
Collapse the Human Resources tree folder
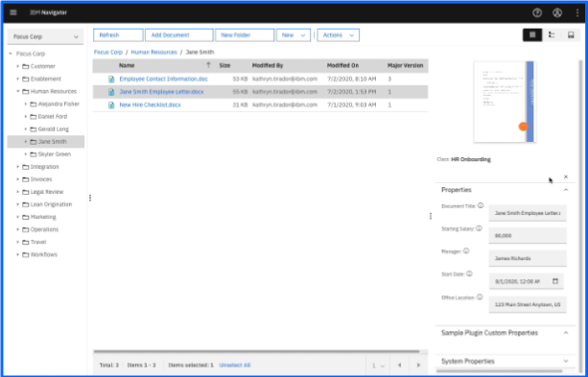tap(18, 91)
